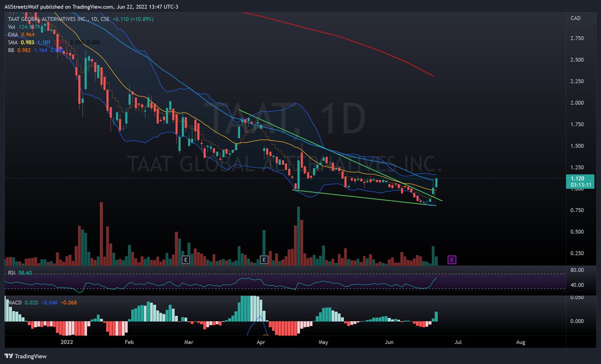Click the 0.750 price scale label
The width and height of the screenshot is (601, 364).
577,211
